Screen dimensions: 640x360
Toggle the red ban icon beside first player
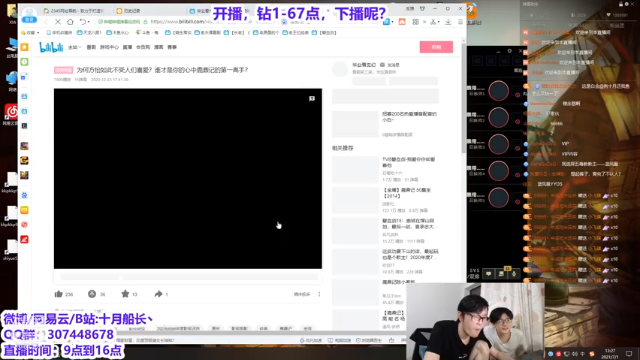[518, 95]
